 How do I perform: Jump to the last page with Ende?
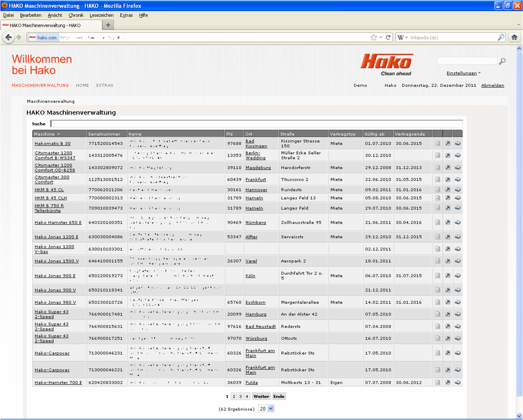click(x=279, y=396)
